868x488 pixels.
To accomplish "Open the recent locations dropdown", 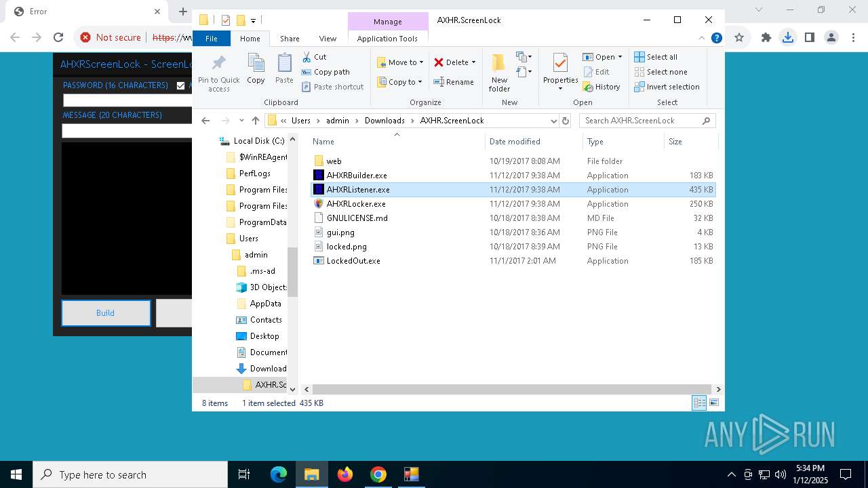I will (x=241, y=121).
